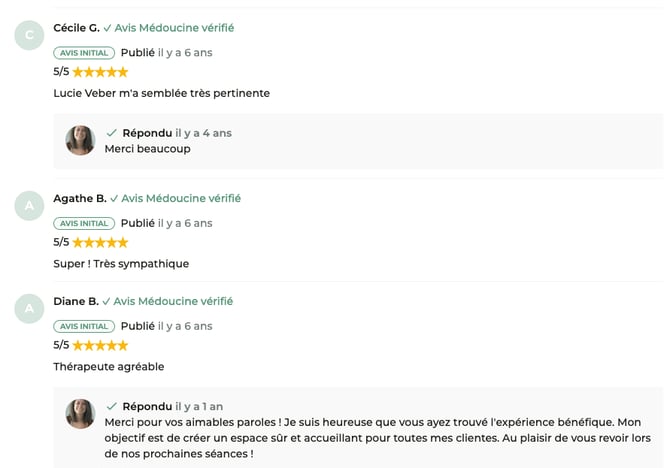670x468 pixels.
Task: Click reviewer name Diane B.
Action: pyautogui.click(x=76, y=301)
